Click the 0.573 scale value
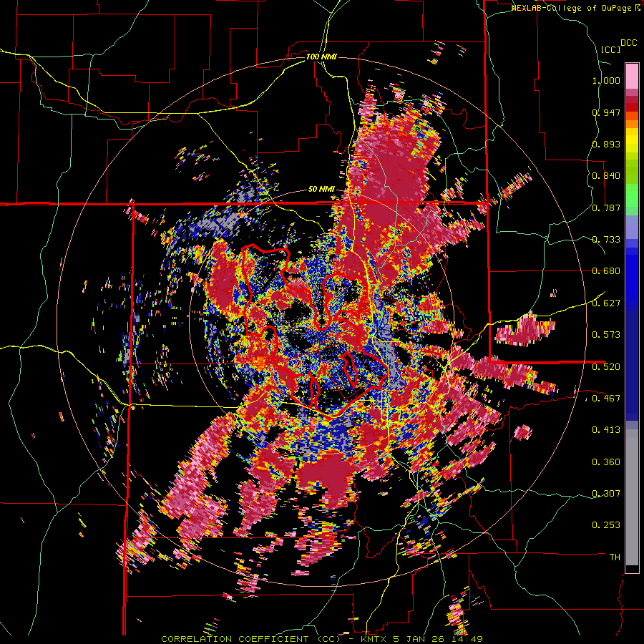Image resolution: width=644 pixels, height=644 pixels. point(606,335)
